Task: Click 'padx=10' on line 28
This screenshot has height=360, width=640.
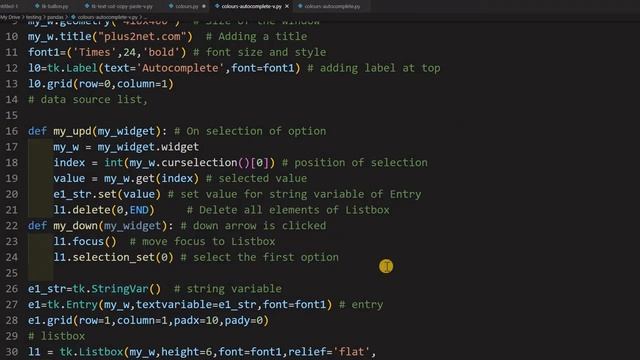Action: tap(196, 320)
